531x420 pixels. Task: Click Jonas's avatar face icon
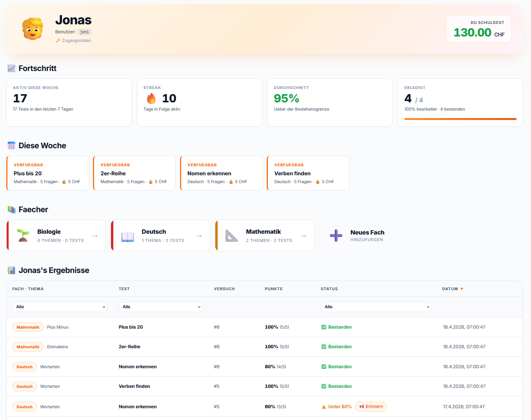[x=33, y=29]
